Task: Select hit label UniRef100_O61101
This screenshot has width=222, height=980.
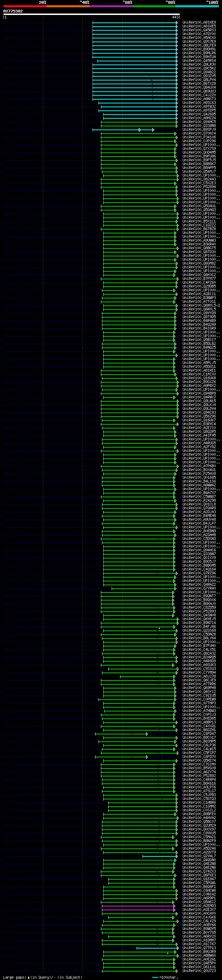Action: [199, 967]
